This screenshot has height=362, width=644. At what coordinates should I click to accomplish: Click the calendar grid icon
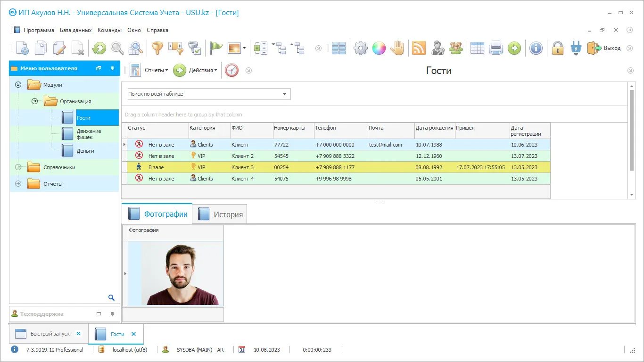point(478,48)
